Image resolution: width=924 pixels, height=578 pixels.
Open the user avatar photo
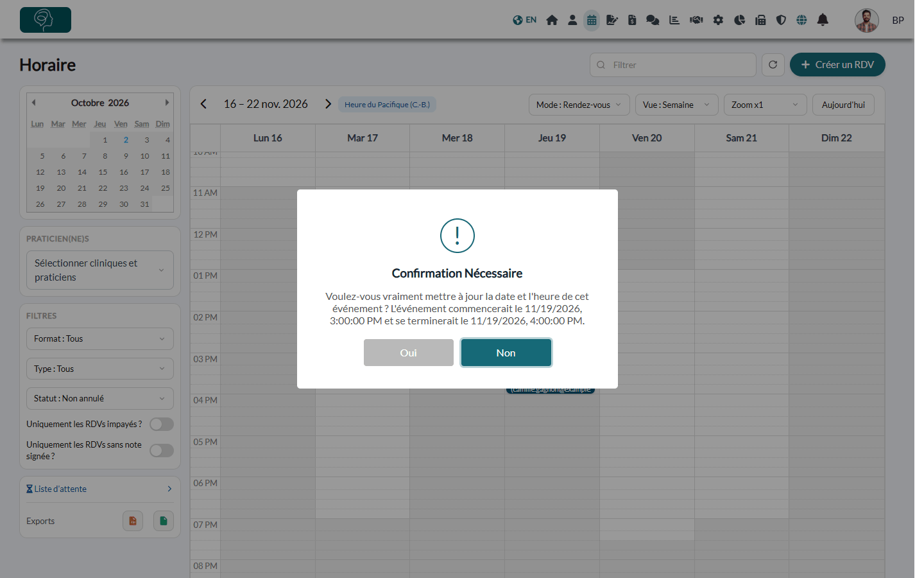coord(867,21)
